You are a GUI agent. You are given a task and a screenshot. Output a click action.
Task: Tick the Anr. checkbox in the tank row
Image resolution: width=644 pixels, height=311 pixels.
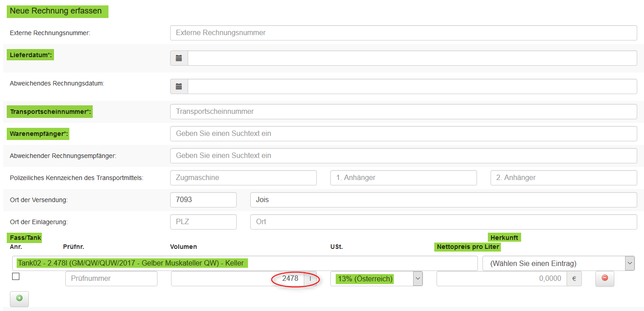16,277
